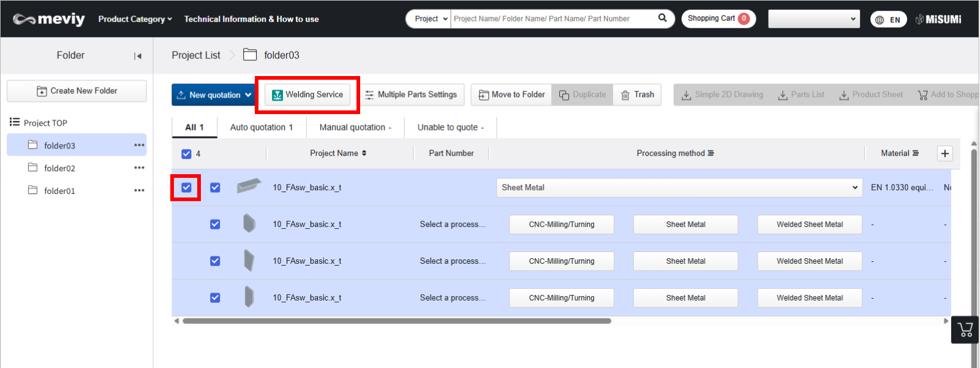Open the Shopping Cart button in header

click(718, 18)
